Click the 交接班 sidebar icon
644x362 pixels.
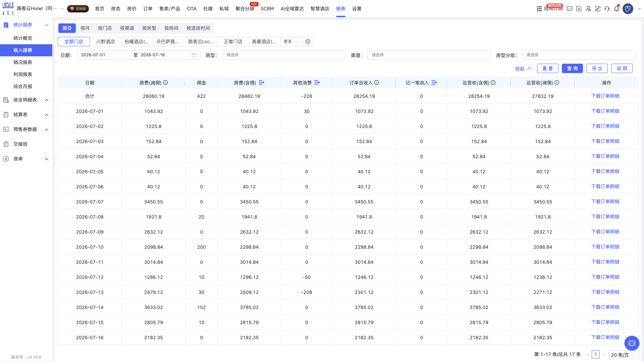[6, 144]
